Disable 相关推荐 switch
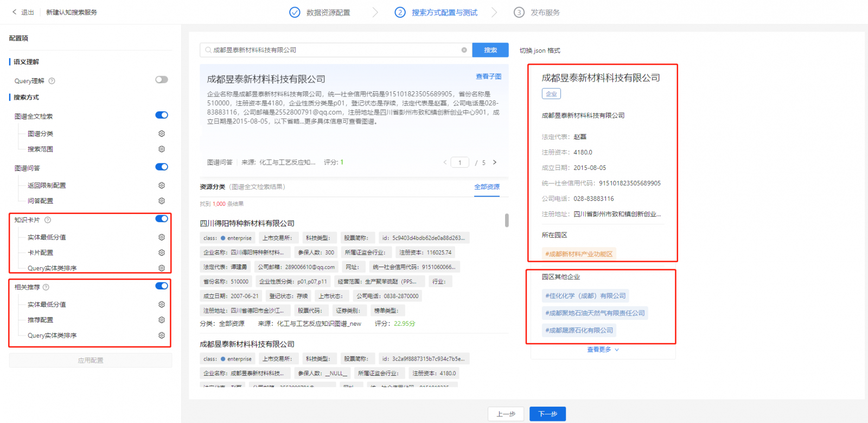Screen dimensions: 868x423 pyautogui.click(x=162, y=286)
